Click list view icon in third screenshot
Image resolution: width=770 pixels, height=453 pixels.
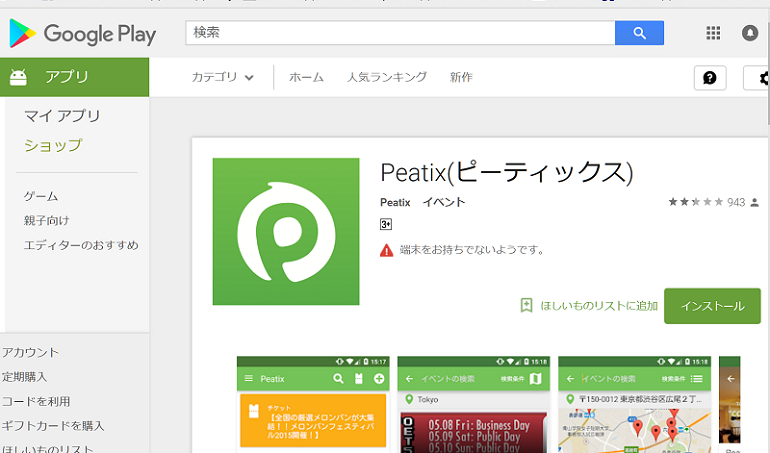pyautogui.click(x=696, y=378)
